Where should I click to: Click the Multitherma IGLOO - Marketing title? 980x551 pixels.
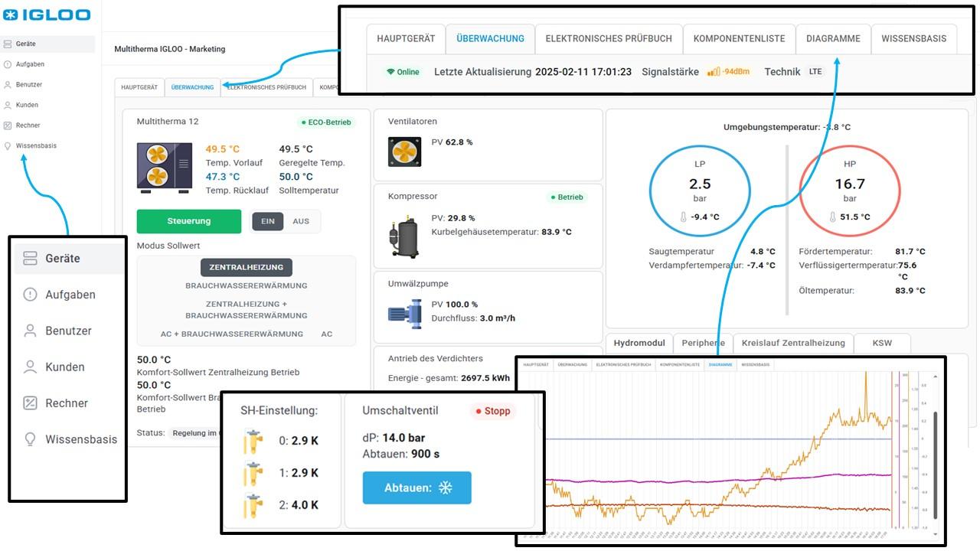pos(170,49)
